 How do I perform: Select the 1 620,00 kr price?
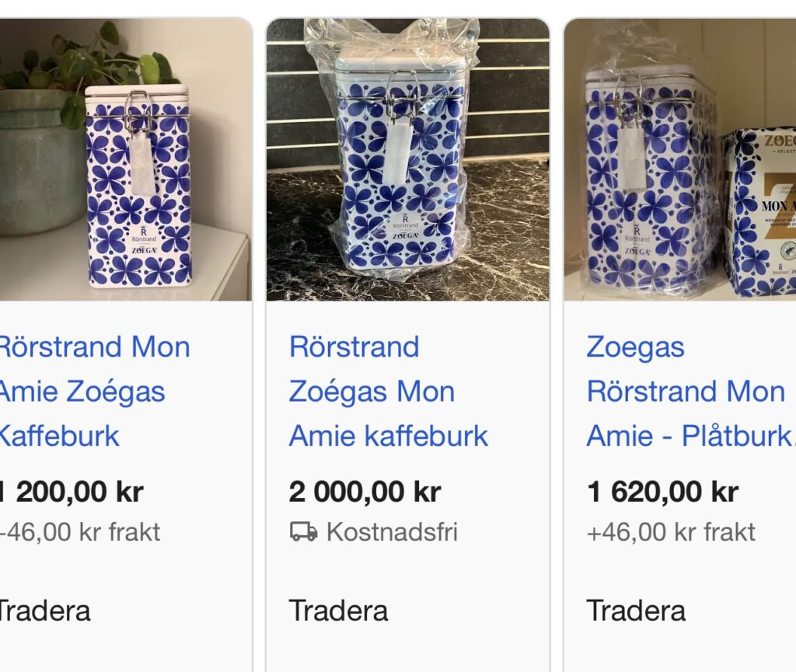tap(662, 491)
